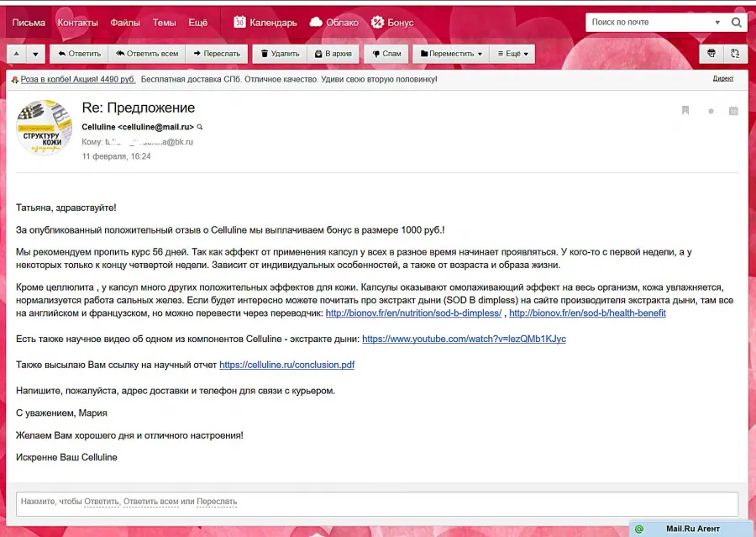The width and height of the screenshot is (756, 537).
Task: Flag the email with bookmark icon
Action: click(x=685, y=110)
